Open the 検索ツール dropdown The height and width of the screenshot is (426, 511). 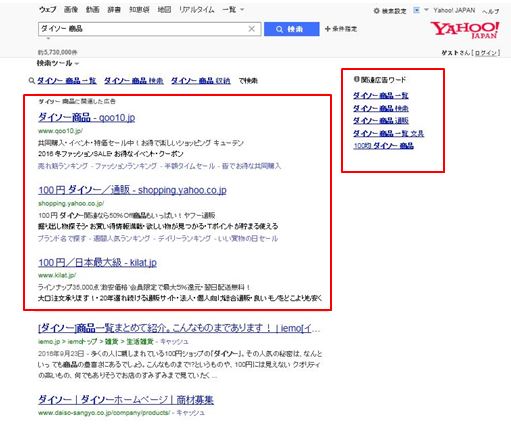coord(58,63)
